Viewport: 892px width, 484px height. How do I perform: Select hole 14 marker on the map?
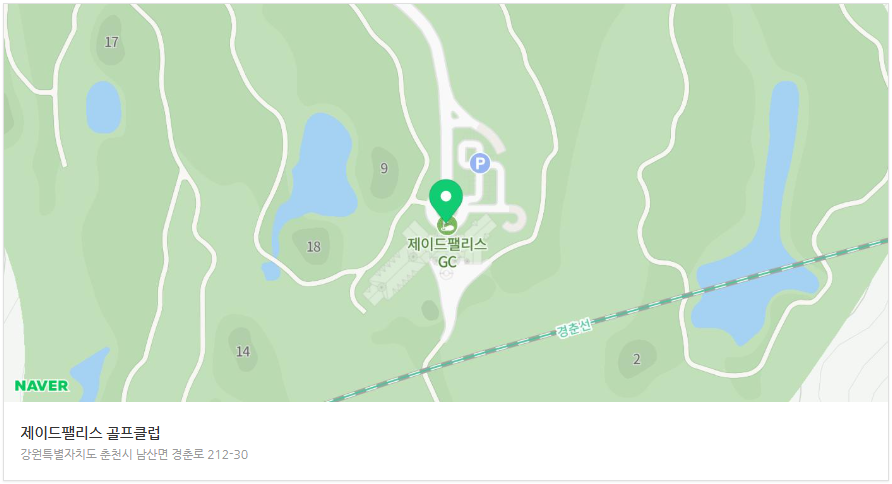pyautogui.click(x=243, y=351)
